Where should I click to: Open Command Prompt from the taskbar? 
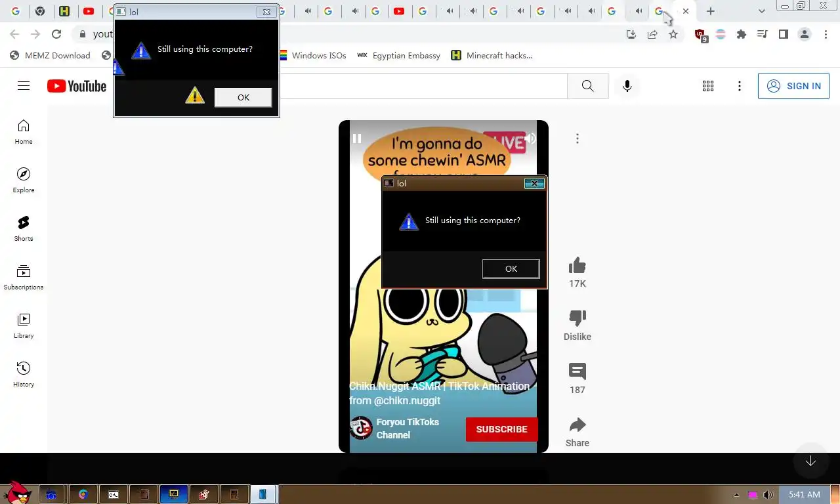point(113,494)
